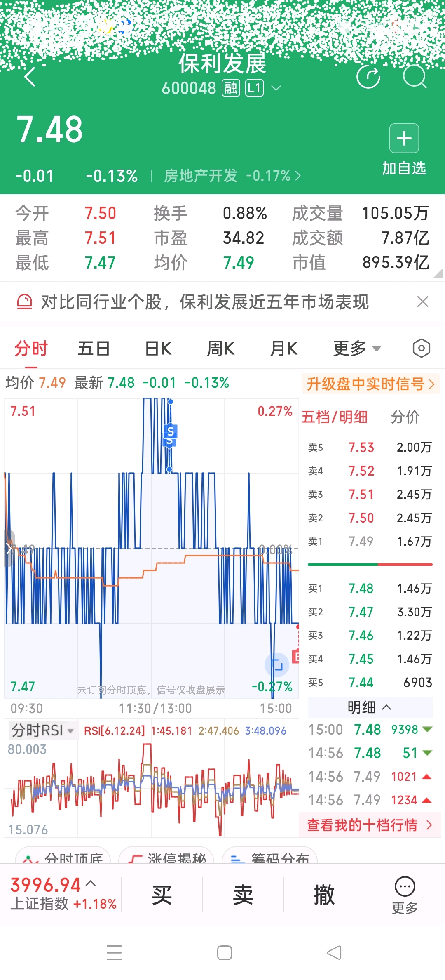
Task: Switch to 五日 chart tab
Action: [94, 349]
